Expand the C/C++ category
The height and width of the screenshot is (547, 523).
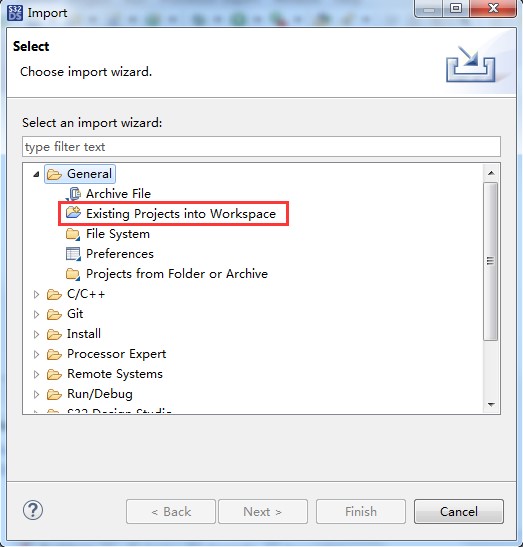tap(36, 294)
